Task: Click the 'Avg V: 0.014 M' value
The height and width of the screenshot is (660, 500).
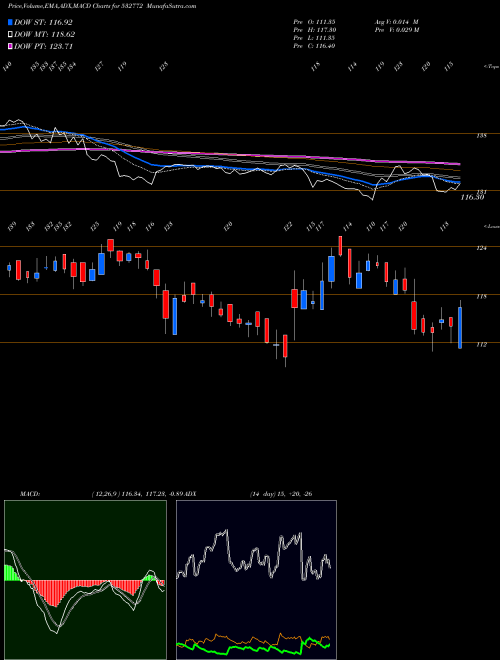Action: click(x=396, y=21)
